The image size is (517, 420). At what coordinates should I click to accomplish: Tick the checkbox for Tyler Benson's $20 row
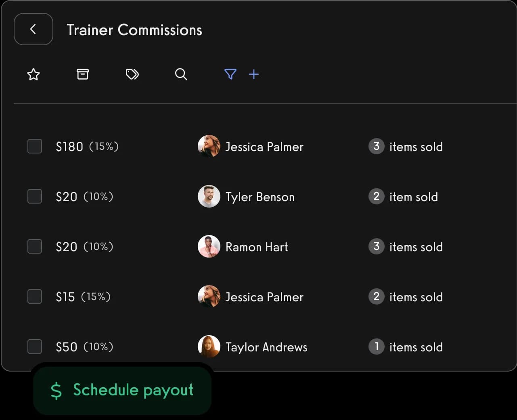click(x=35, y=196)
